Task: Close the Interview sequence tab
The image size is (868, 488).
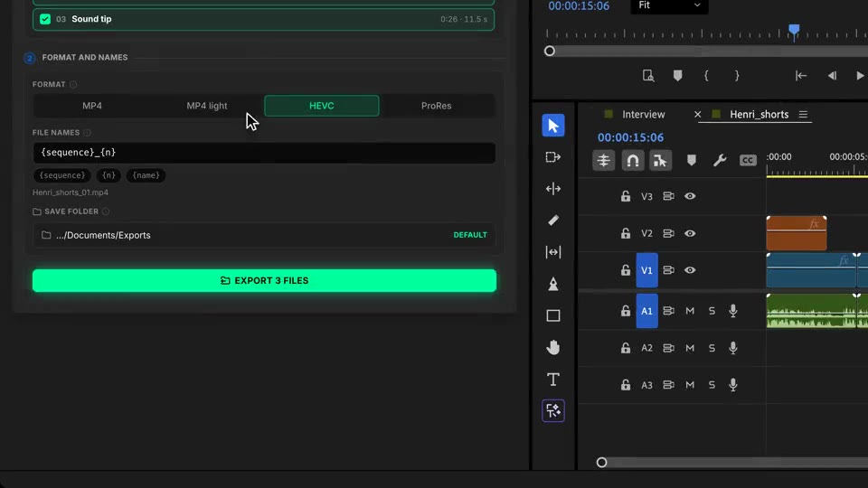Action: [x=697, y=115]
